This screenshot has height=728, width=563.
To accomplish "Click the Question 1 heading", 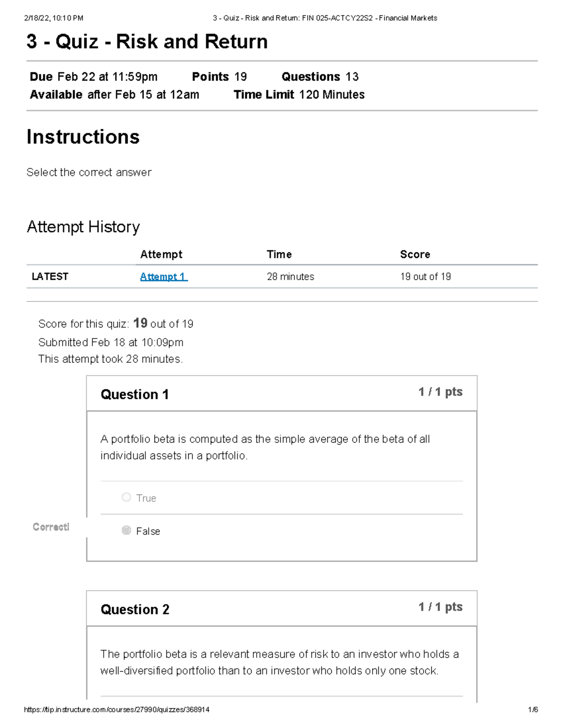I will coord(135,395).
